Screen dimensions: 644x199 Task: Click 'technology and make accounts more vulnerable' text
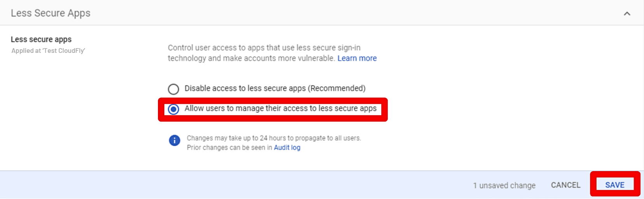(251, 58)
